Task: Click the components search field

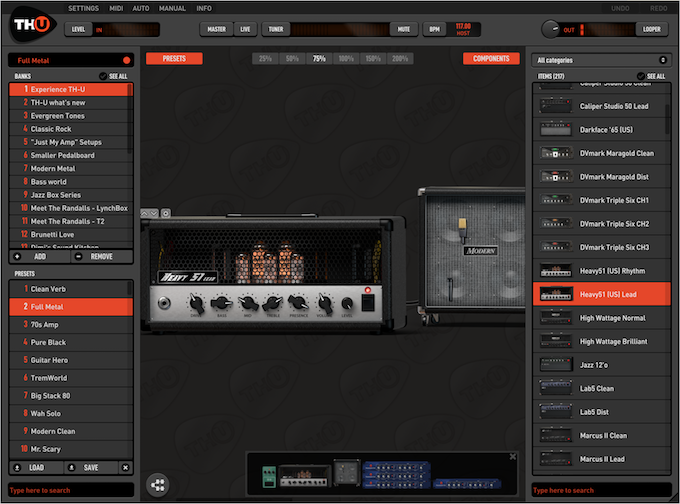Action: pos(601,490)
